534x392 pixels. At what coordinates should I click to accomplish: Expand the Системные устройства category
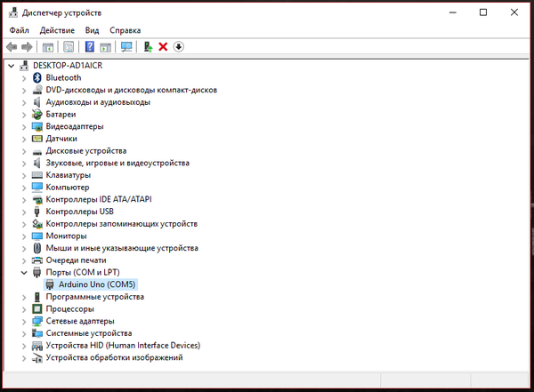click(24, 333)
